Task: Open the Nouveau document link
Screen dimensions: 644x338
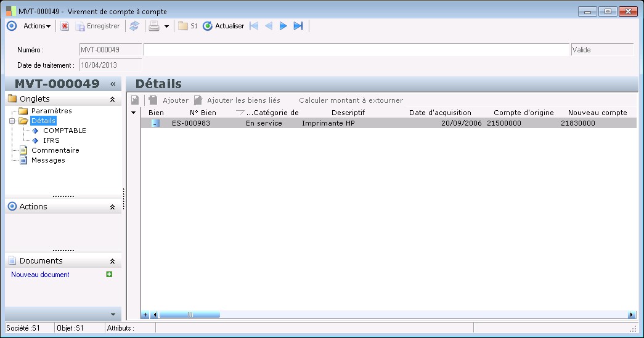Action: pos(40,275)
